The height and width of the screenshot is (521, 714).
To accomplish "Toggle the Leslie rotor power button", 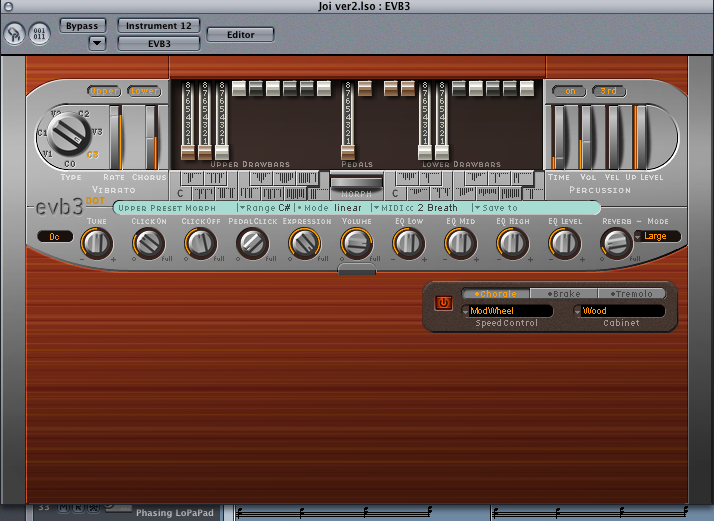I will point(444,302).
